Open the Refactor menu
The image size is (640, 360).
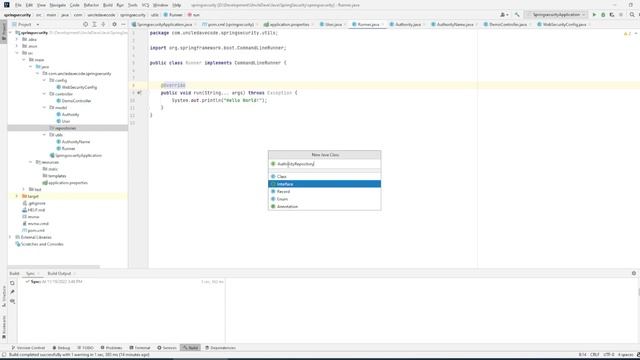pos(91,5)
